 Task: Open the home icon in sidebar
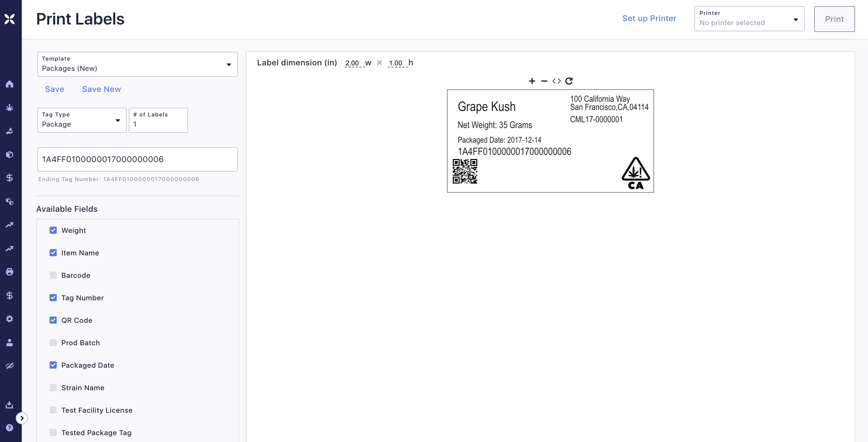10,84
